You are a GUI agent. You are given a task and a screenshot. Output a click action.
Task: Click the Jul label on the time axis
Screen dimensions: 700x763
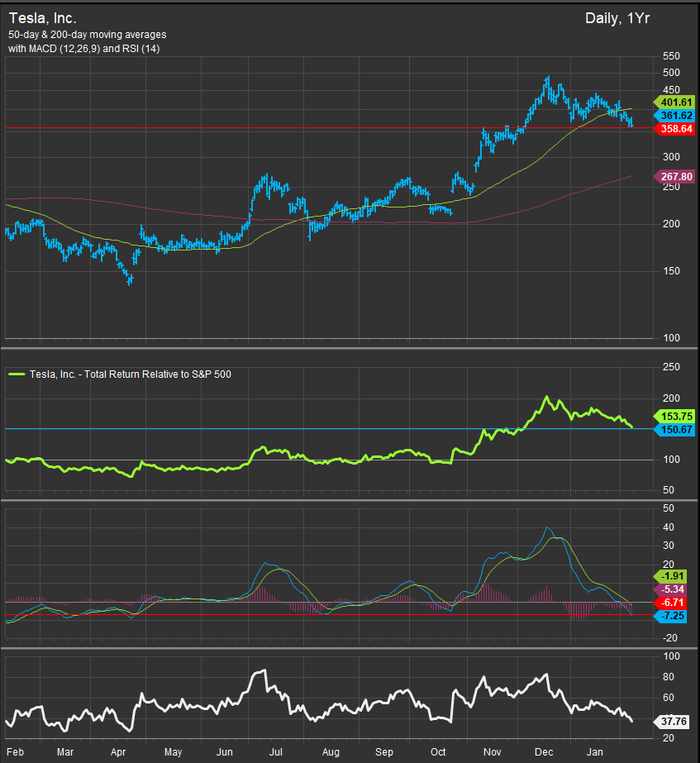coord(276,751)
